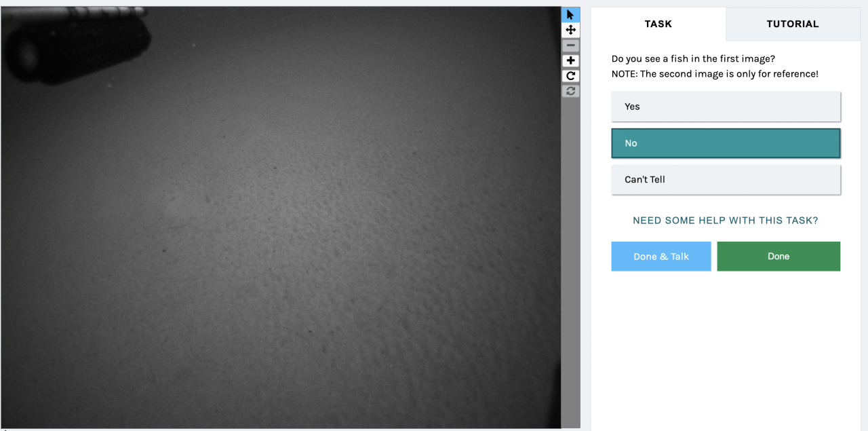Click the Done & Talk button
The width and height of the screenshot is (868, 431).
pos(661,257)
